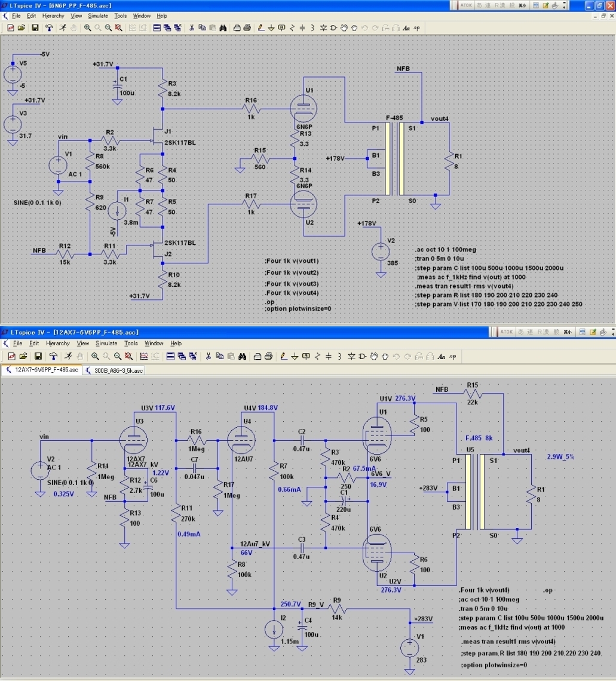
Task: Select Text 'Aa' tool in 12AX7-6V6PP window
Action: (442, 357)
